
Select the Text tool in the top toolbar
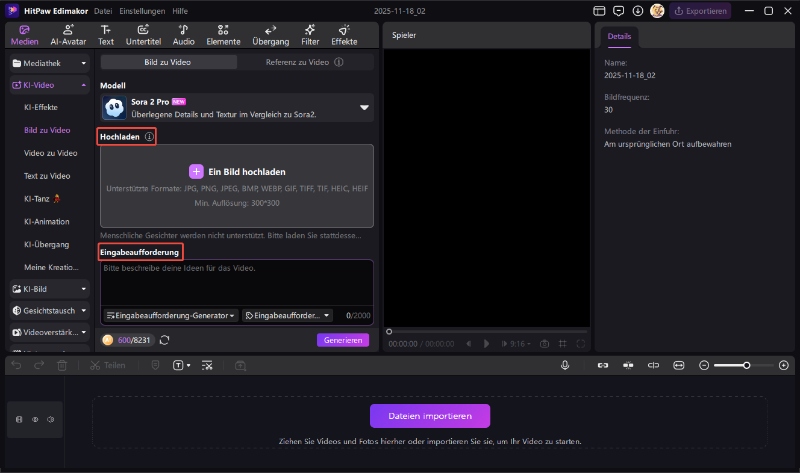(106, 35)
